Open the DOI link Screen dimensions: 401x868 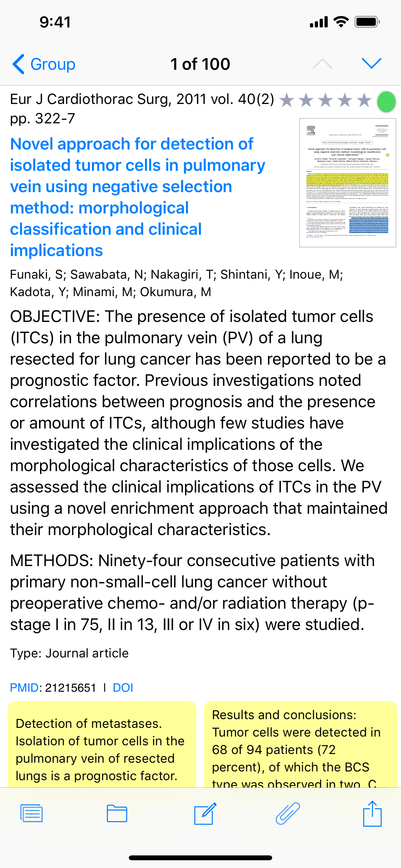[123, 687]
